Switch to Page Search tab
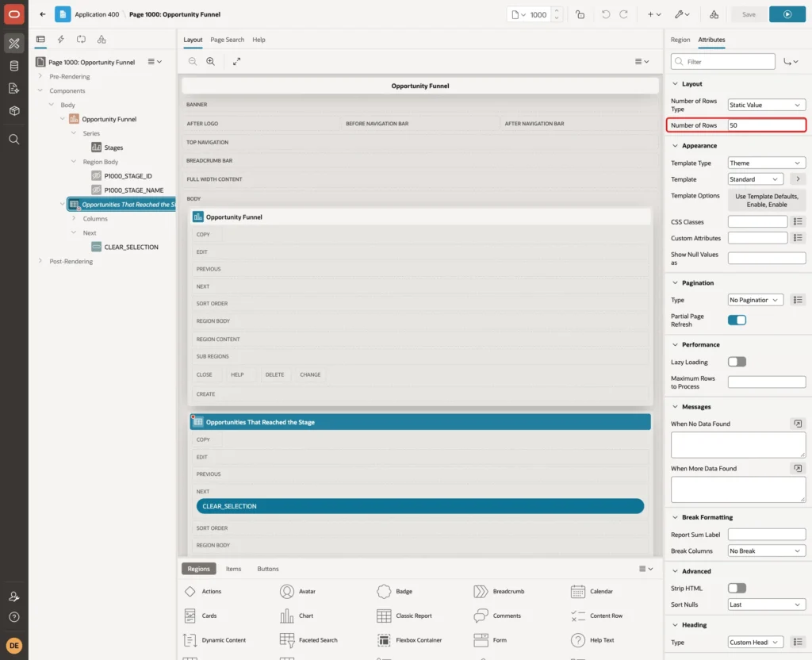 click(227, 40)
